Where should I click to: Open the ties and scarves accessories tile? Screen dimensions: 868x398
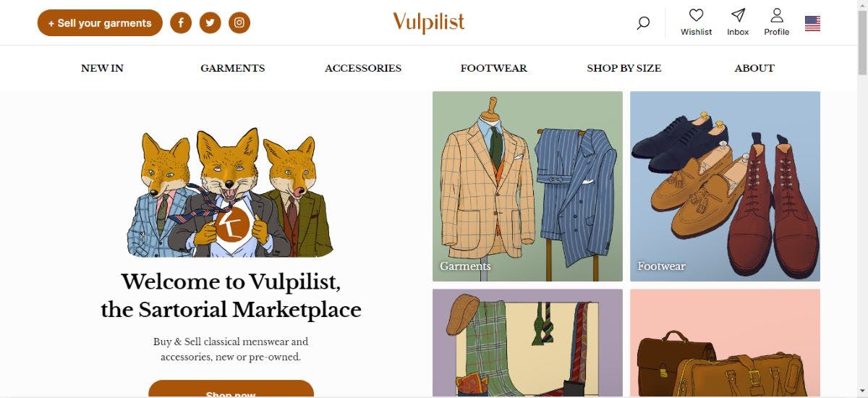527,343
